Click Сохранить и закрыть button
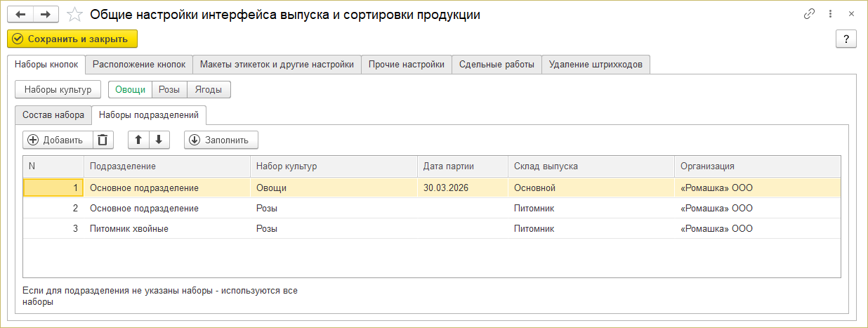868x328 pixels. pos(72,39)
